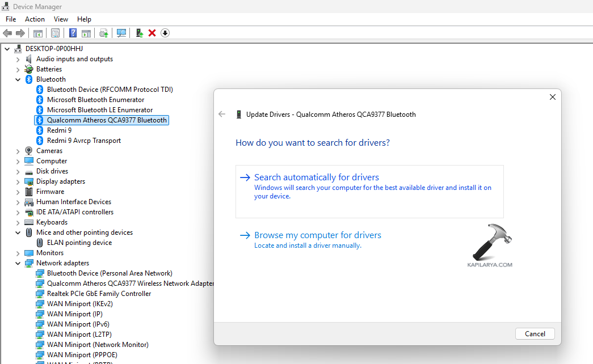
Task: Click the Firmware category icon
Action: tap(29, 192)
